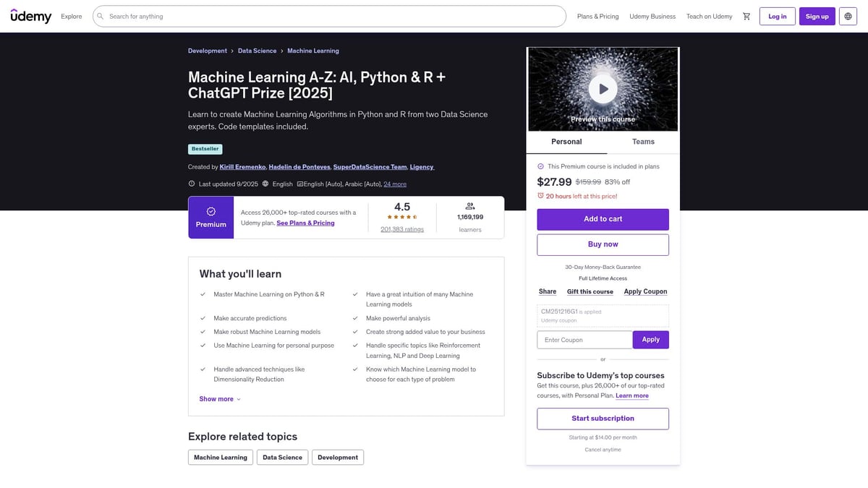This screenshot has width=868, height=488.
Task: Switch to the Teams tab
Action: click(643, 142)
